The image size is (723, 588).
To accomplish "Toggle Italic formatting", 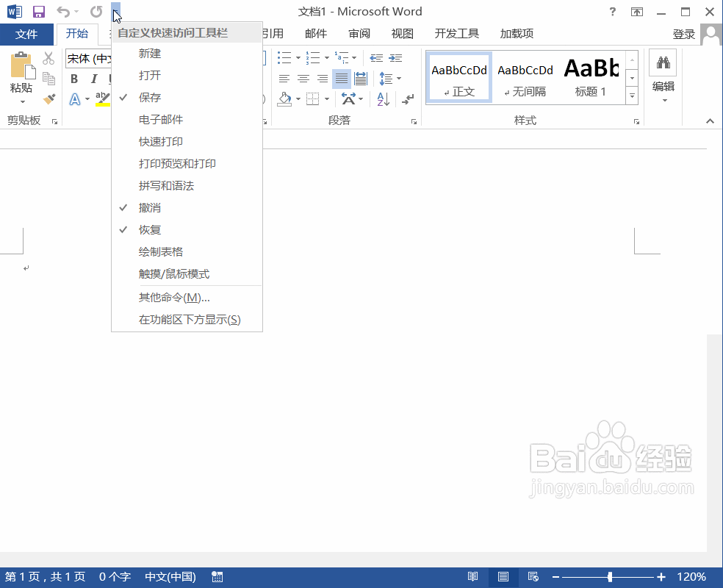I will coord(94,79).
